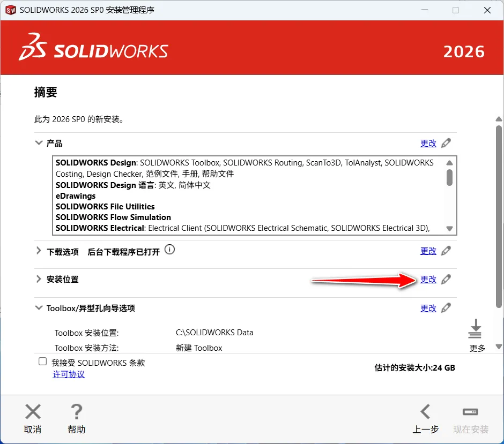Click the 更改 link for Toolbox options
The height and width of the screenshot is (444, 504).
pyautogui.click(x=428, y=308)
